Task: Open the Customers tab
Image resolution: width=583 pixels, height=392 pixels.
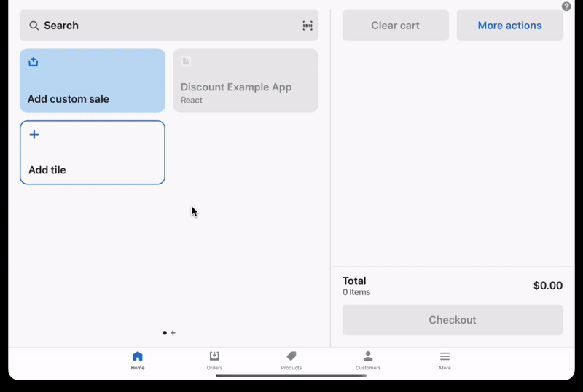Action: [x=368, y=360]
